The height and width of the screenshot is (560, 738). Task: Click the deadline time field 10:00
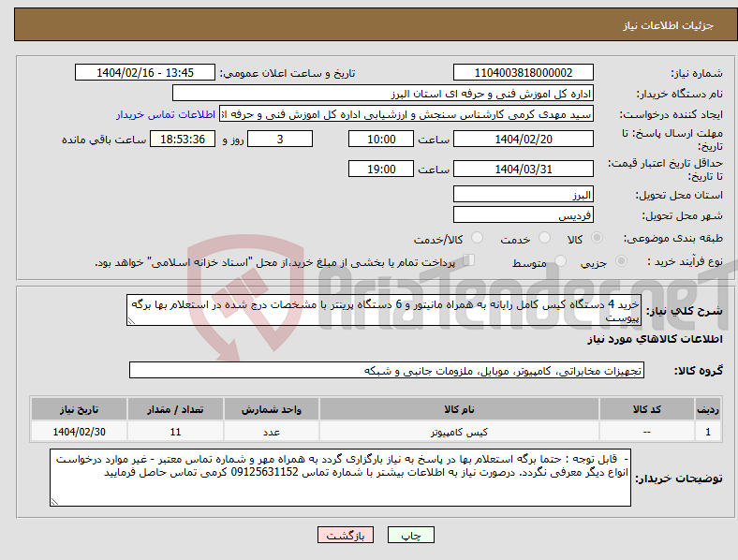pos(381,139)
